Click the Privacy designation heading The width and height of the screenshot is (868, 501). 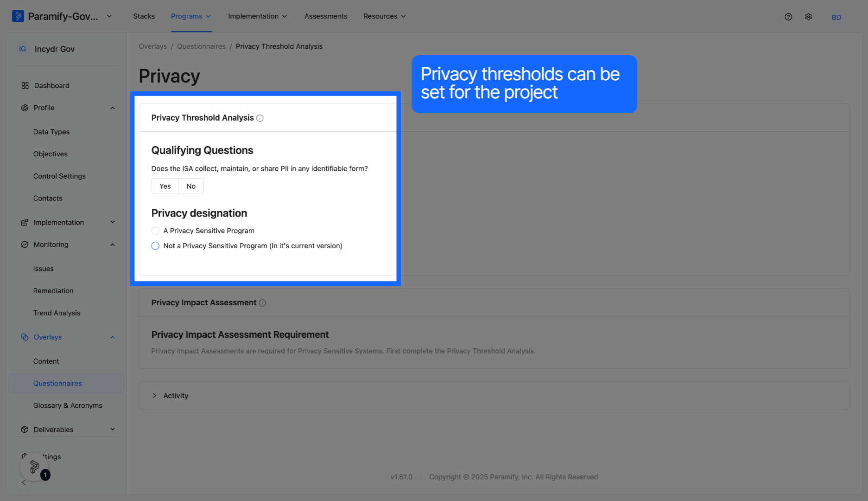pos(199,213)
